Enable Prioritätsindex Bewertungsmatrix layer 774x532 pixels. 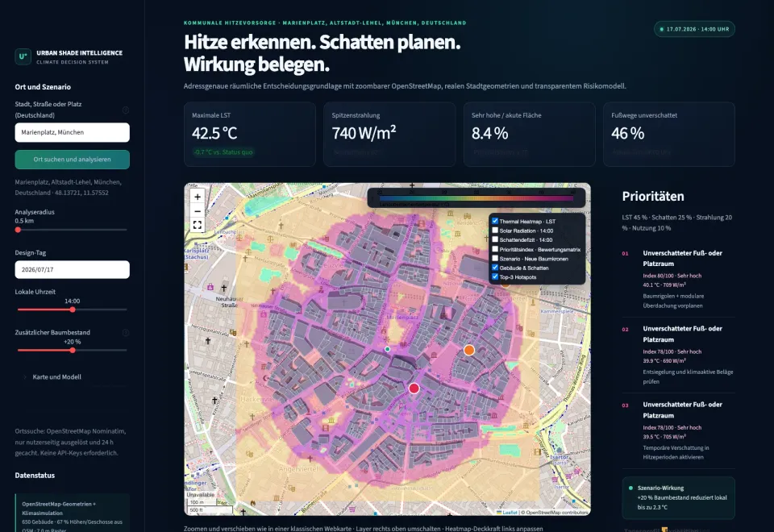pos(495,249)
